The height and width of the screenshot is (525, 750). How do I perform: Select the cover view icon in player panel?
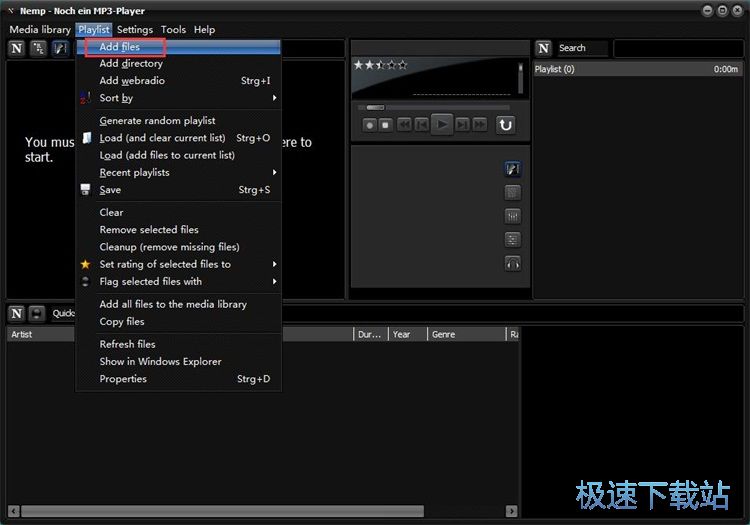point(513,193)
